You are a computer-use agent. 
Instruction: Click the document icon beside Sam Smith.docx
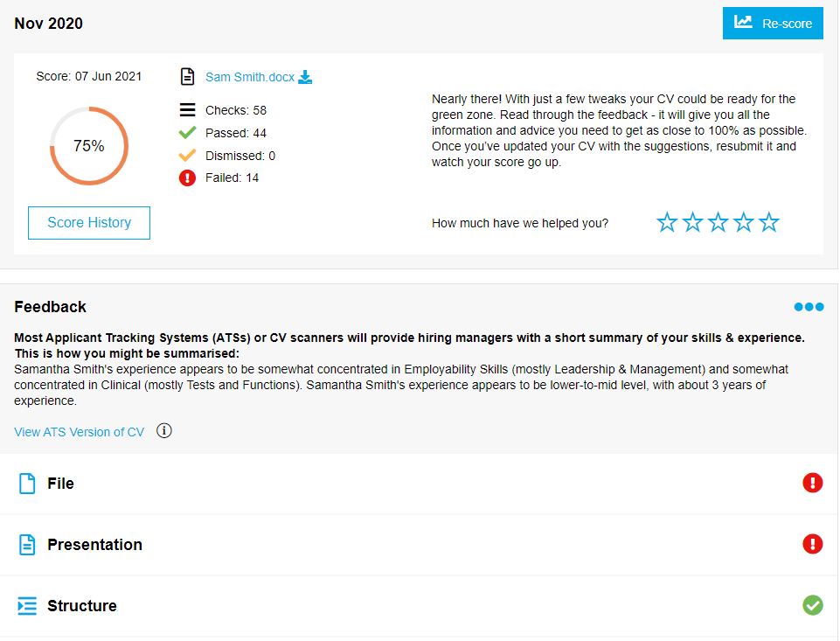click(x=187, y=77)
